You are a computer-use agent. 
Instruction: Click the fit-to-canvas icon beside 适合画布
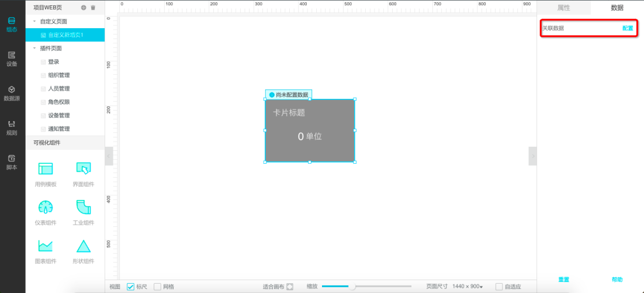tap(290, 287)
